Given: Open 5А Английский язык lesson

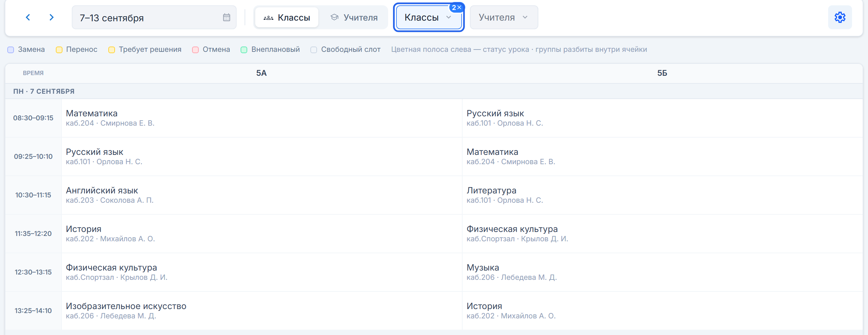Looking at the screenshot, I should 262,195.
